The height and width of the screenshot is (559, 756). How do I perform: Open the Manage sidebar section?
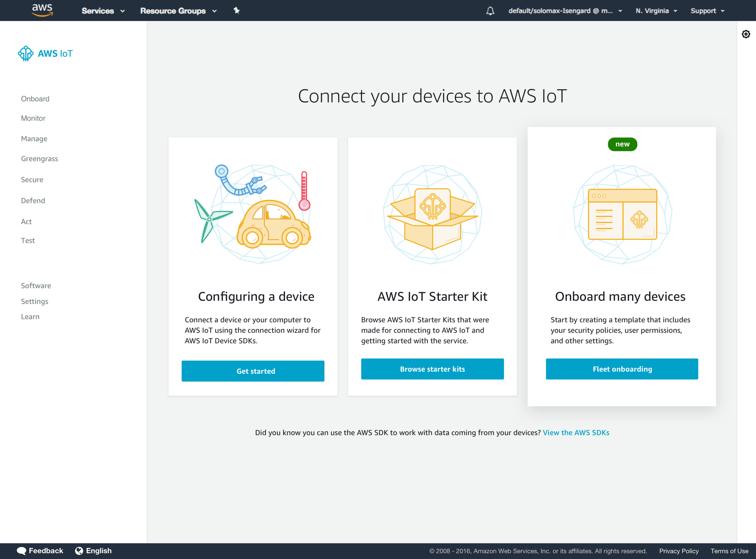[34, 139]
